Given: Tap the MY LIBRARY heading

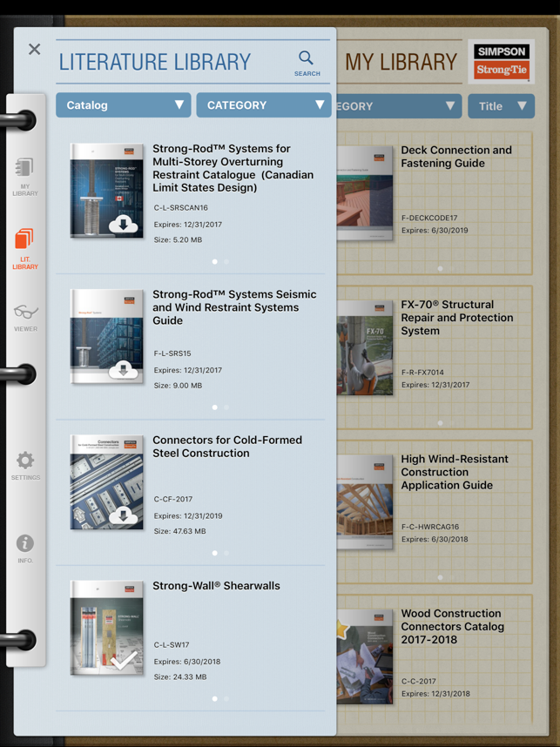Looking at the screenshot, I should click(x=401, y=62).
